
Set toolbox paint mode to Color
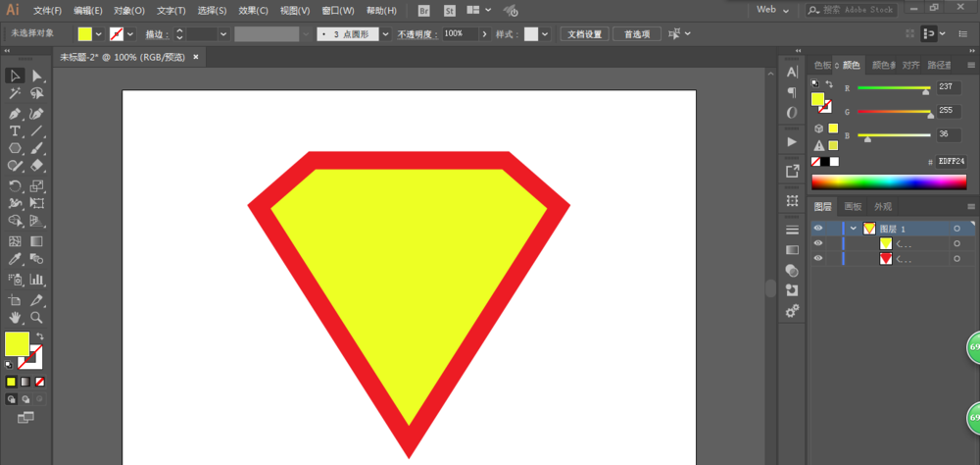point(11,382)
